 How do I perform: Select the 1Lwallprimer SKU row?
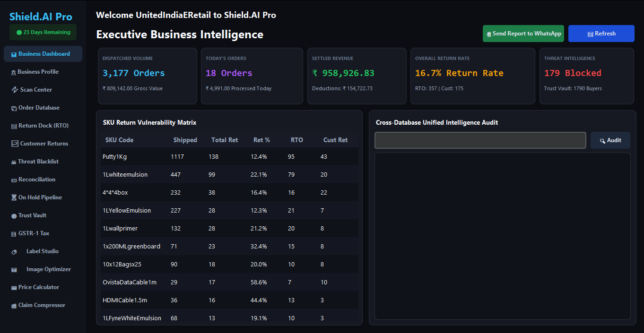tap(229, 228)
